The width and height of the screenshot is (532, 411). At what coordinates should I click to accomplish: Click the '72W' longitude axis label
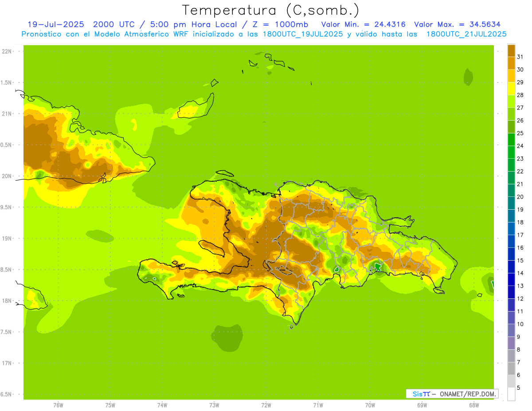point(266,405)
